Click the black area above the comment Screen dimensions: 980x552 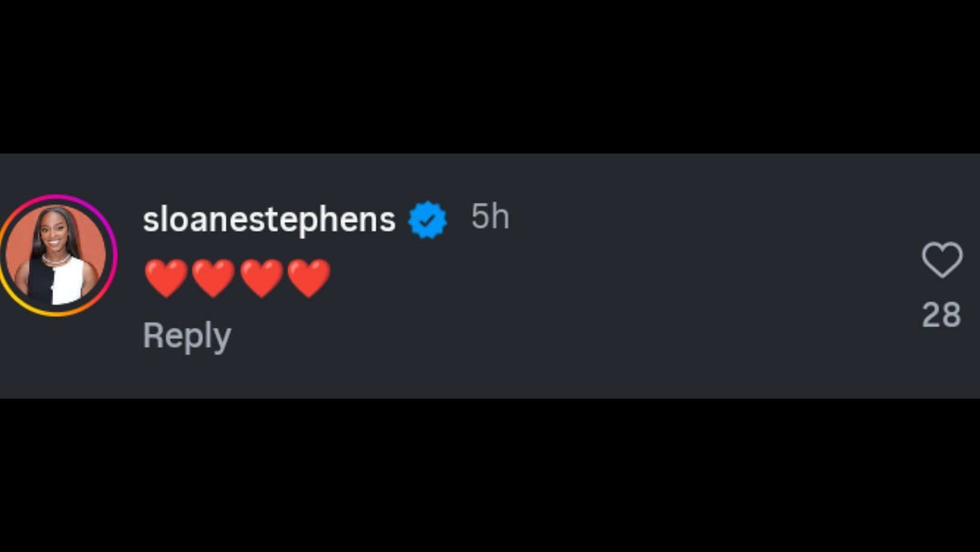(490, 76)
